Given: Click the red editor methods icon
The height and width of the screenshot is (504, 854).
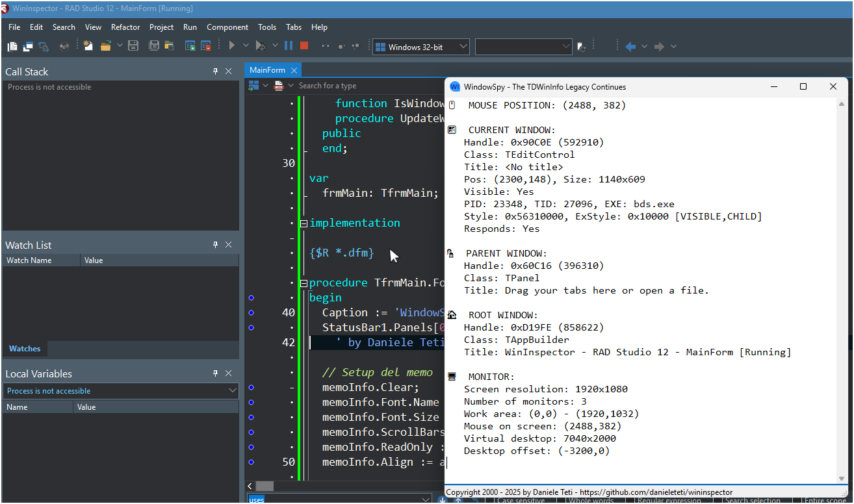Looking at the screenshot, I should pos(279,86).
